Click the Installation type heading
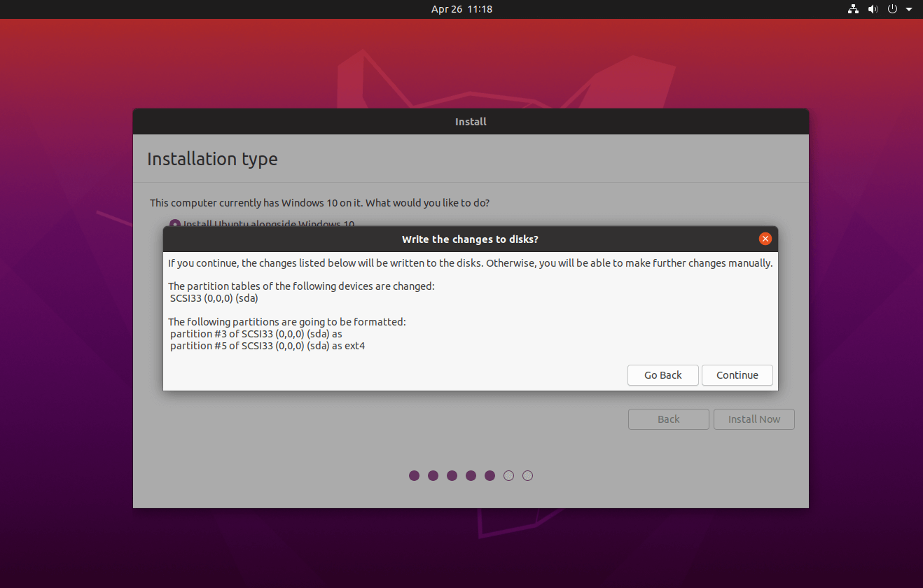This screenshot has height=588, width=923. click(212, 159)
